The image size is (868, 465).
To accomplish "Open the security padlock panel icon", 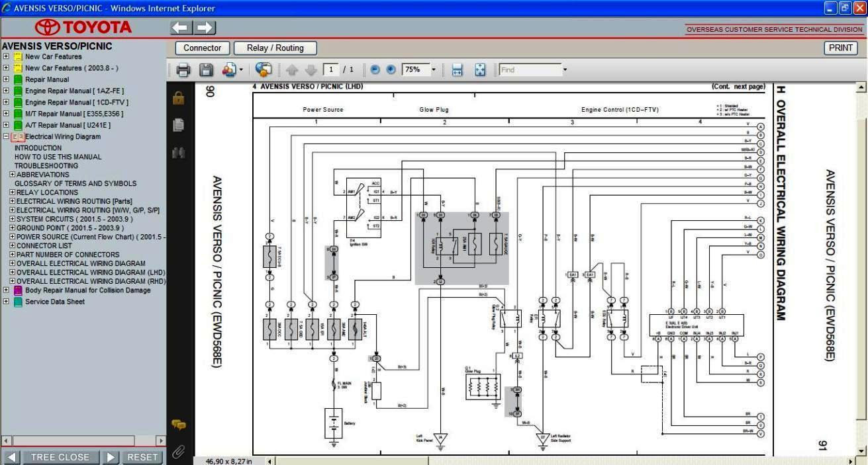I will click(178, 98).
